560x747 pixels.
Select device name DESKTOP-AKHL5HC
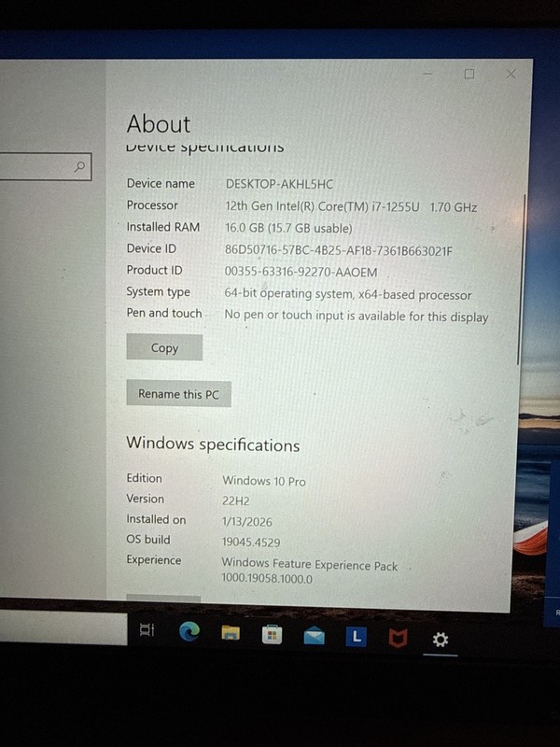pos(279,184)
